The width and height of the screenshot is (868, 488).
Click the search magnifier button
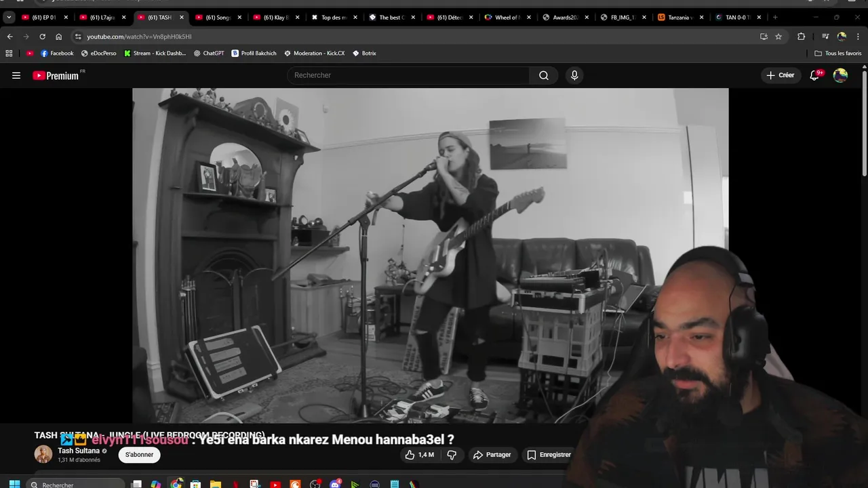click(543, 75)
